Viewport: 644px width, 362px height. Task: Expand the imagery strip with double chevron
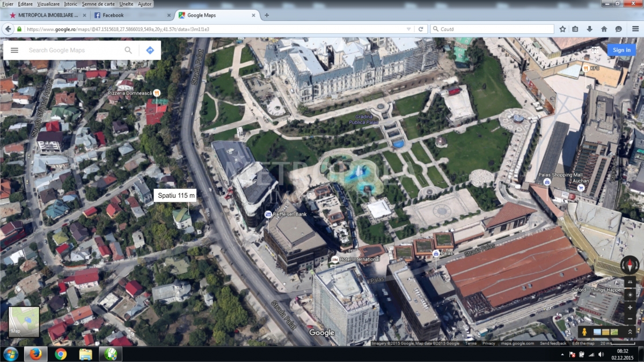point(631,332)
